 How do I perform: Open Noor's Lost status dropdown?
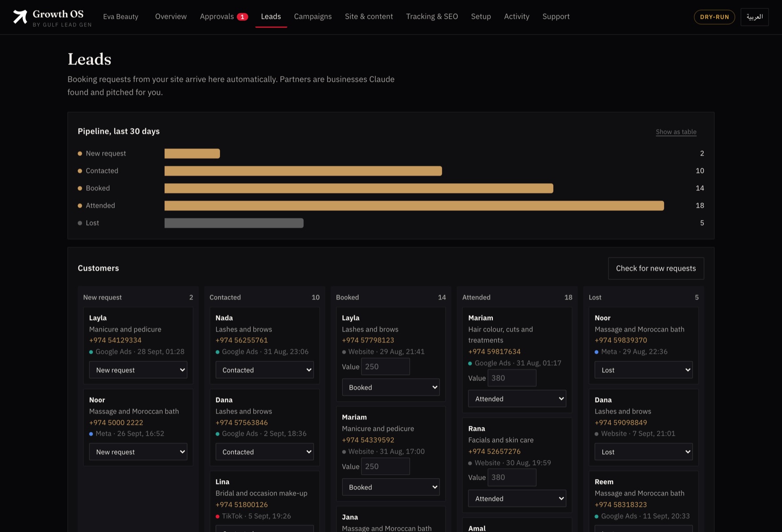(x=643, y=370)
